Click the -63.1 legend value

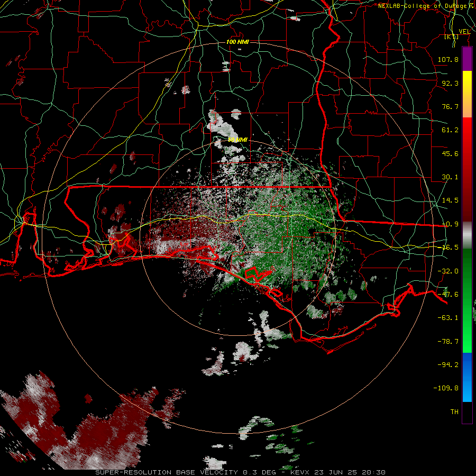[x=448, y=318]
